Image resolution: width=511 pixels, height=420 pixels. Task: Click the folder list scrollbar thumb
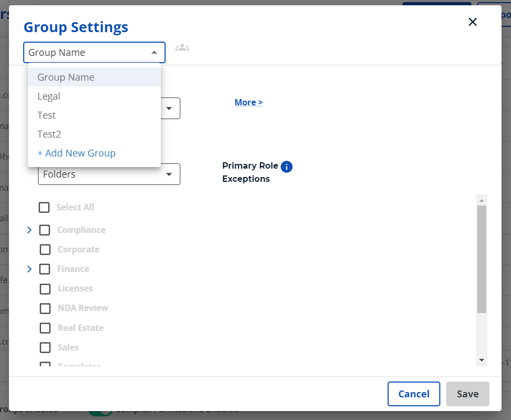pyautogui.click(x=481, y=259)
